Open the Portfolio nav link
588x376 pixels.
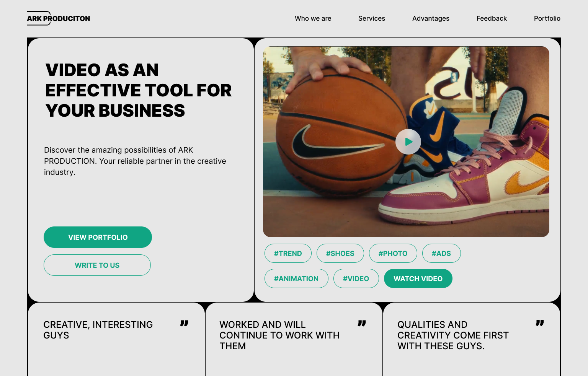point(547,18)
